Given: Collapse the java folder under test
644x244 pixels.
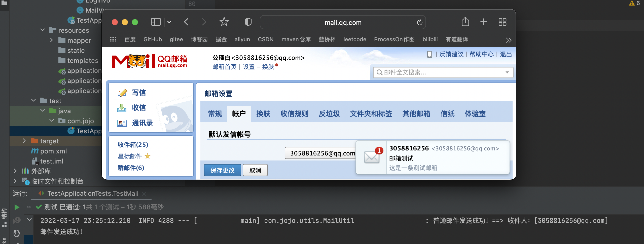Looking at the screenshot, I should click(43, 111).
